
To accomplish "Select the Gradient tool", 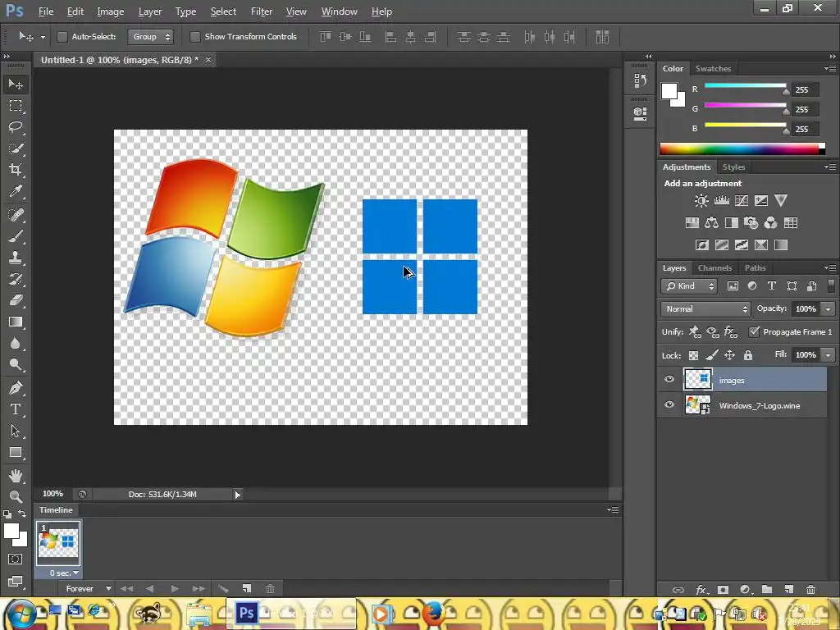I will [16, 322].
